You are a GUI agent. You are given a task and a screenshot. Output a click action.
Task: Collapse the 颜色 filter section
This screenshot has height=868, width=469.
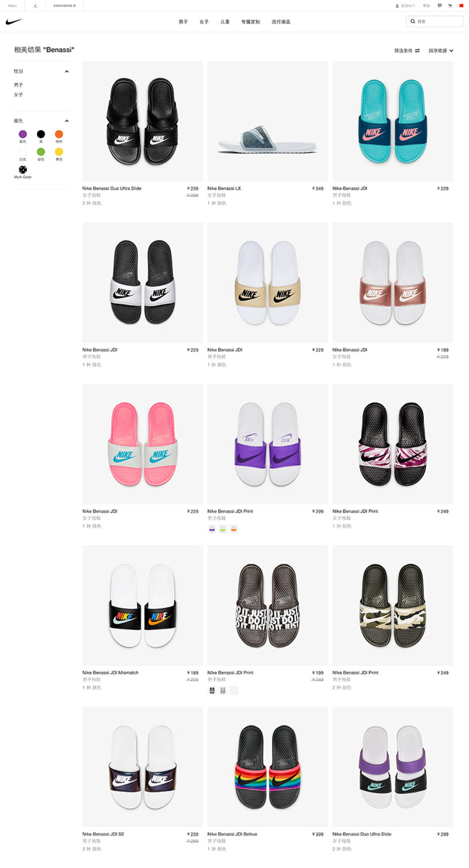click(x=67, y=120)
